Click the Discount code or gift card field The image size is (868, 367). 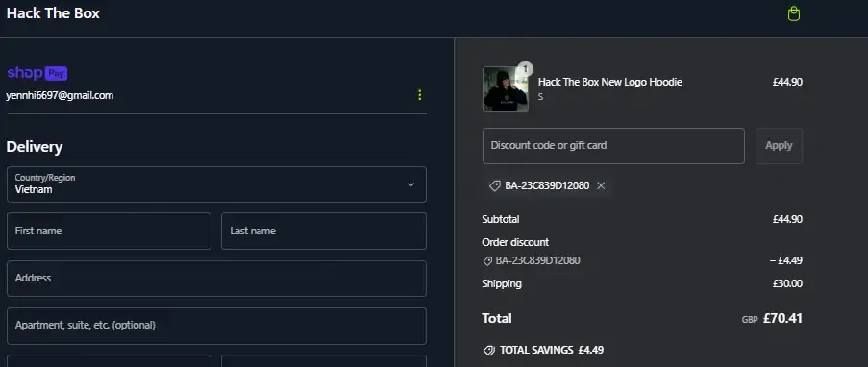click(613, 146)
